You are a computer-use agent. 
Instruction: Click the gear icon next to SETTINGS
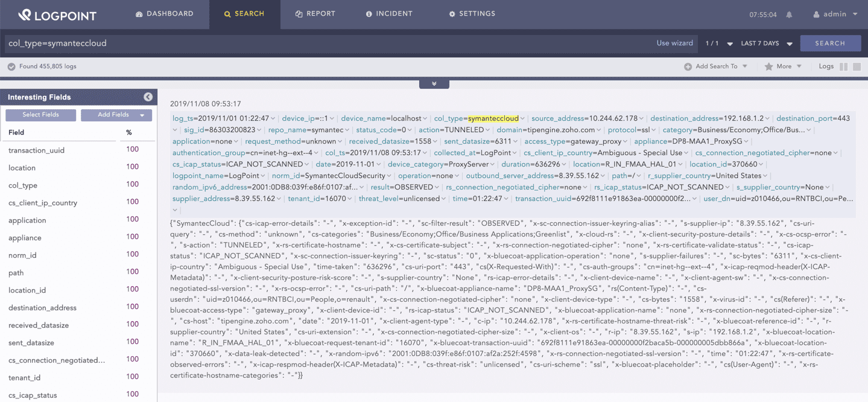(x=451, y=13)
